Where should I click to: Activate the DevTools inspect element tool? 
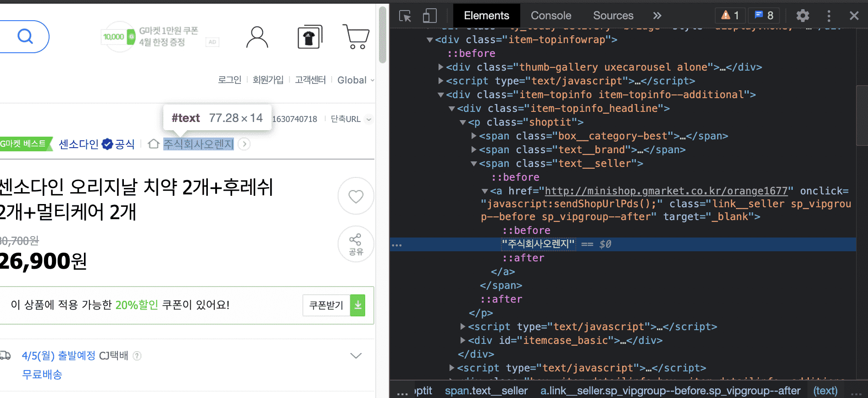[405, 16]
